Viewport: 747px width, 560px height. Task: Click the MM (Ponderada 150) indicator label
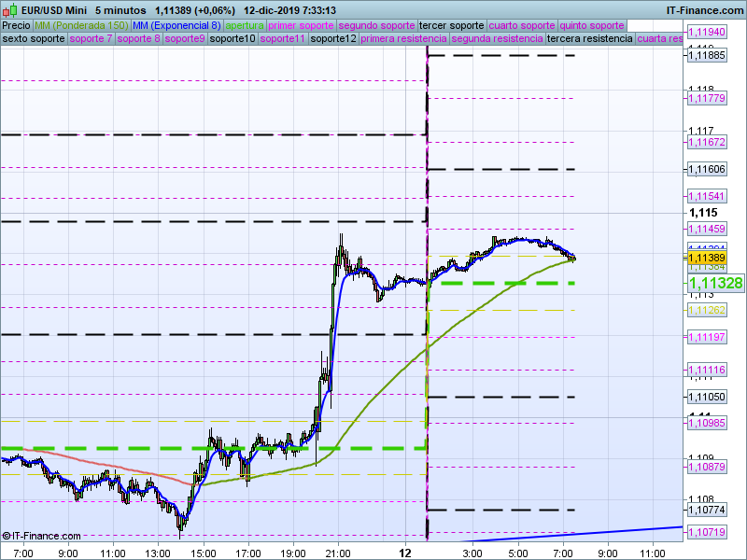click(x=81, y=25)
